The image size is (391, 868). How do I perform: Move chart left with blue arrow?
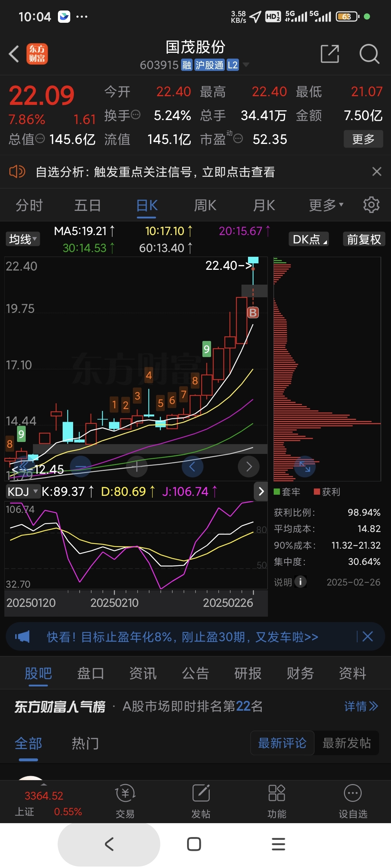coord(193,467)
